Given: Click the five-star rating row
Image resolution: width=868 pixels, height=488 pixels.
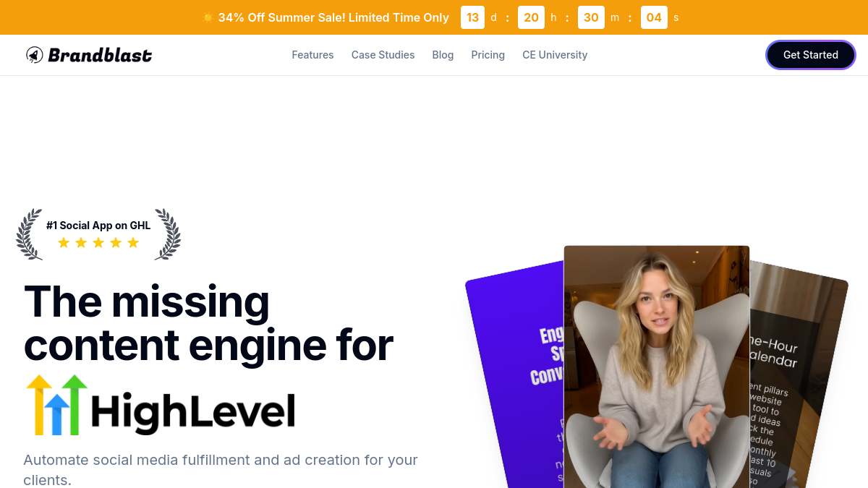Looking at the screenshot, I should pyautogui.click(x=98, y=243).
